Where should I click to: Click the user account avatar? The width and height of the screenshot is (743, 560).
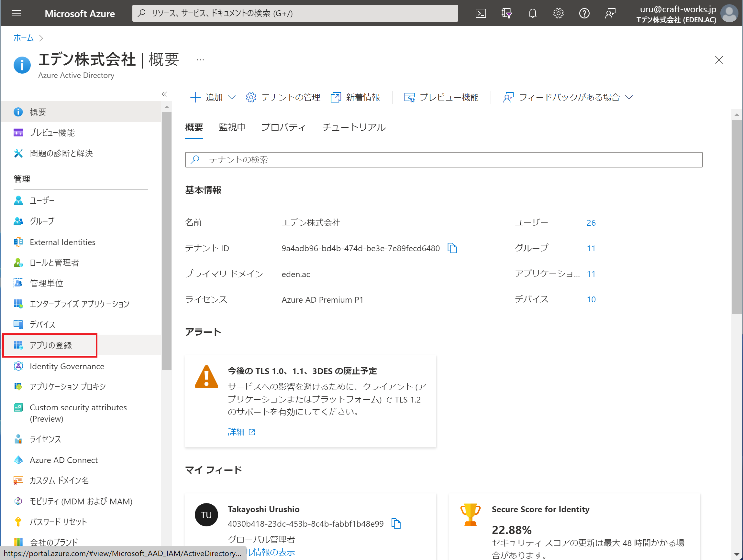pos(729,14)
